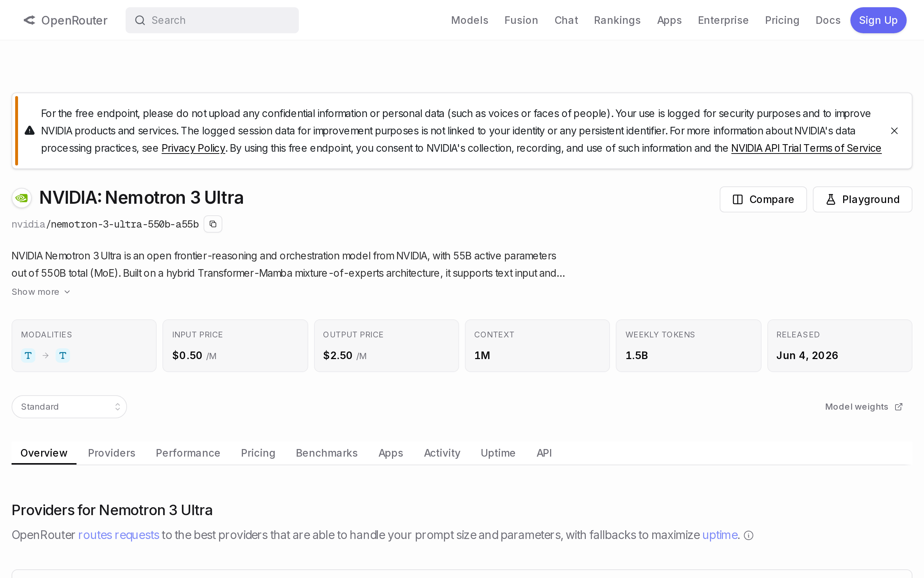Click the $2.50 output price value
The height and width of the screenshot is (578, 924).
(x=338, y=355)
